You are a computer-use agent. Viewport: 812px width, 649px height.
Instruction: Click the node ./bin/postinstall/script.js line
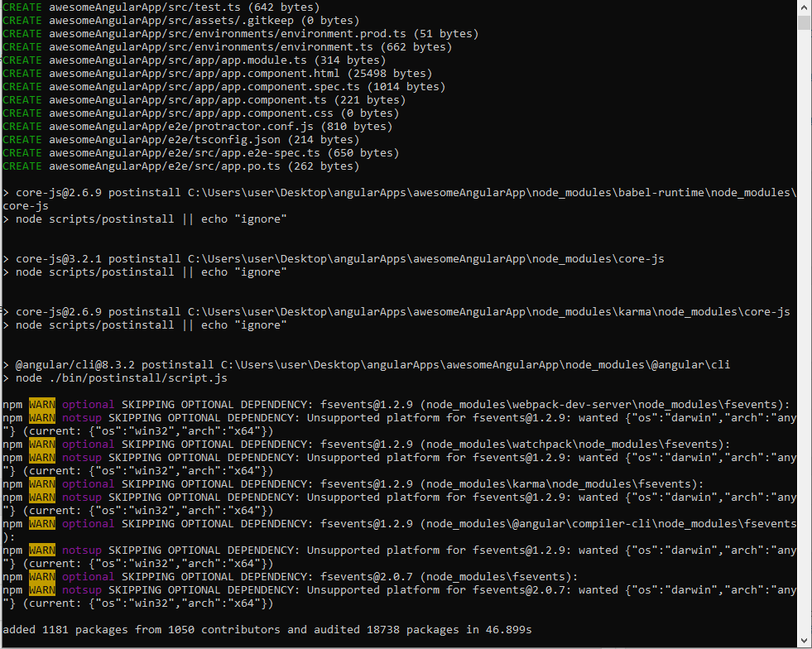(x=115, y=378)
